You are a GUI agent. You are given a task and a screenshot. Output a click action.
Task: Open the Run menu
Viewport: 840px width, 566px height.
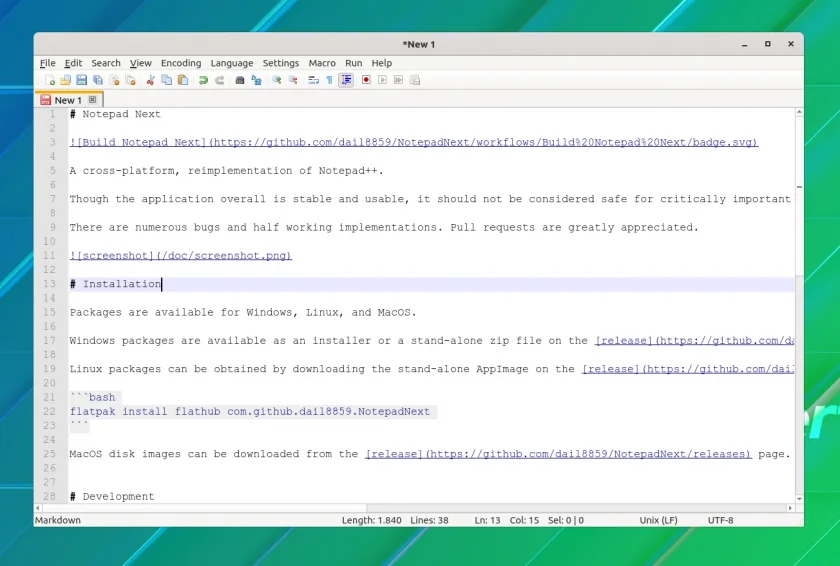354,63
